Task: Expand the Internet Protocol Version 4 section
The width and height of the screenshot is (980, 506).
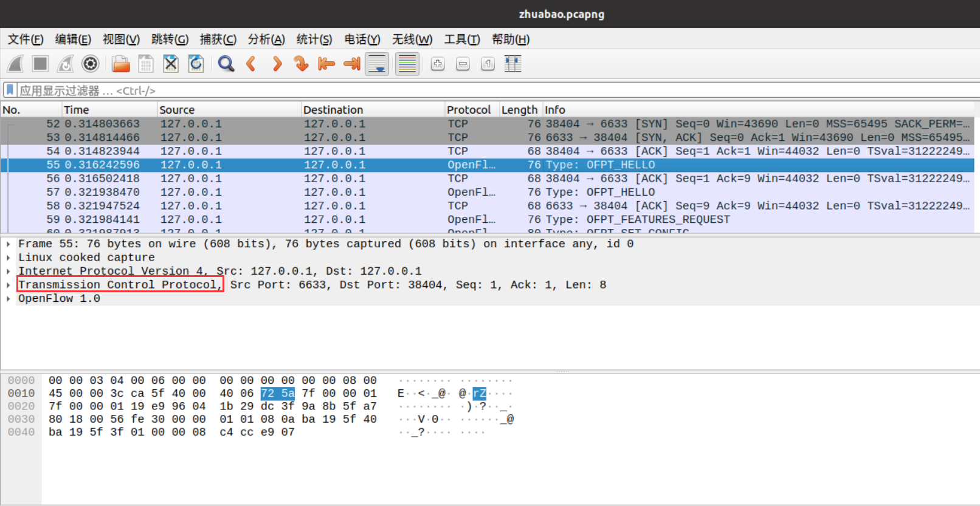Action: 9,271
